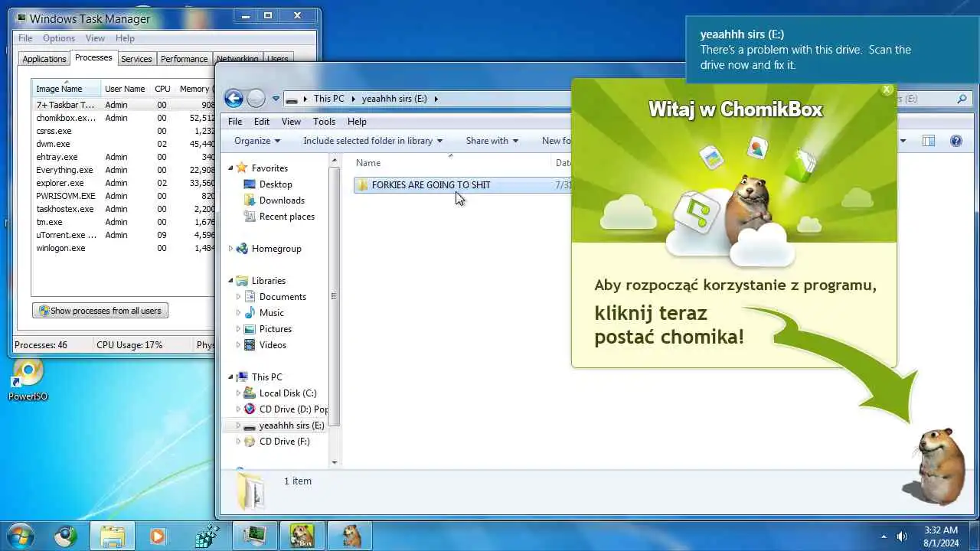Select Local Disk (C:) in navigation pane
This screenshot has width=980, height=551.
point(287,393)
